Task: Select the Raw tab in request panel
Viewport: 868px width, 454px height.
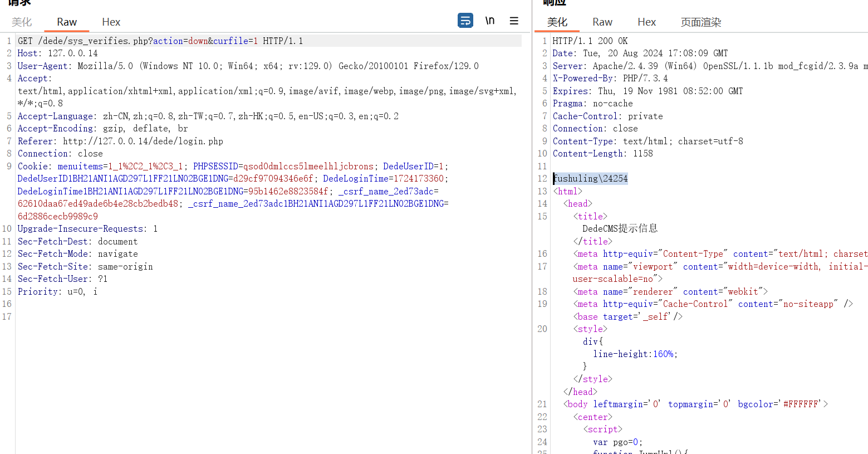Action: click(x=67, y=22)
